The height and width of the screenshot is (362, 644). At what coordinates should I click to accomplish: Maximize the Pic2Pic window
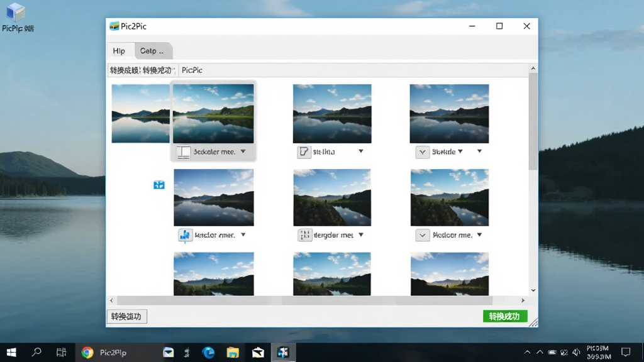click(x=499, y=26)
